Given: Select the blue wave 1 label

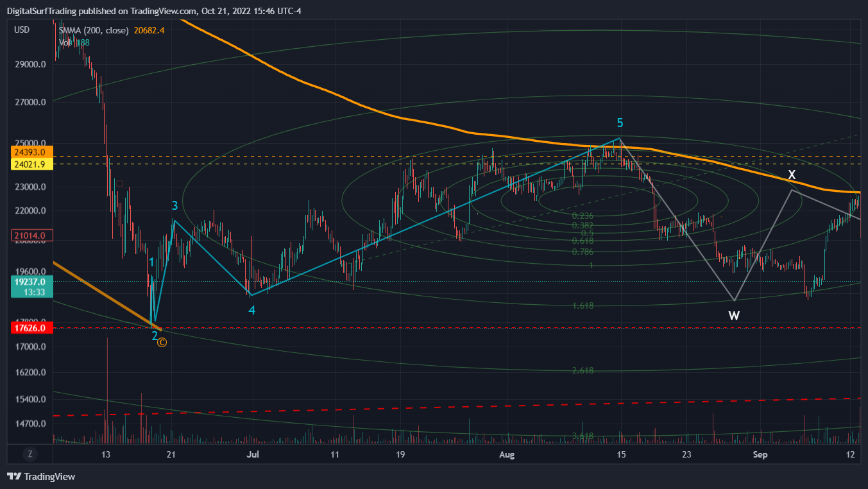Looking at the screenshot, I should [x=151, y=262].
